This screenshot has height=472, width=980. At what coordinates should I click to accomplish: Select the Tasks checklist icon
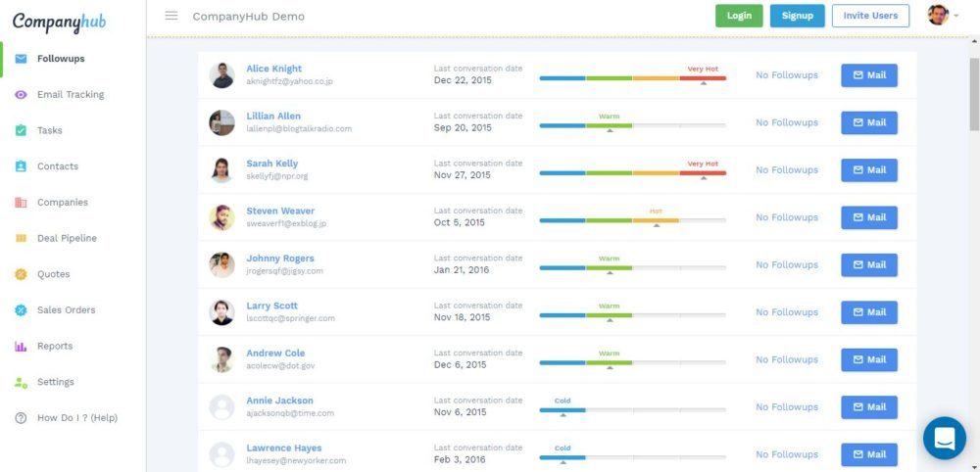click(x=21, y=130)
